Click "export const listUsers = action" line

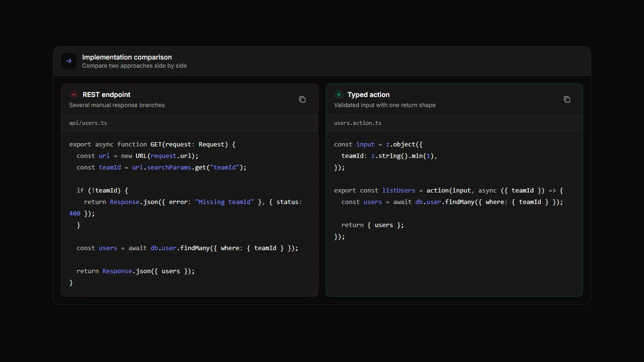[448, 191]
